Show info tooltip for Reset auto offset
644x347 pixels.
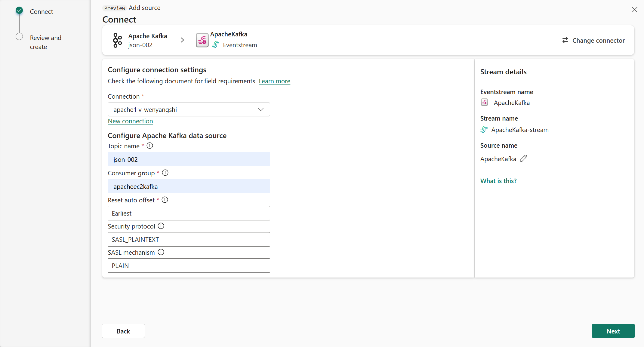click(165, 200)
